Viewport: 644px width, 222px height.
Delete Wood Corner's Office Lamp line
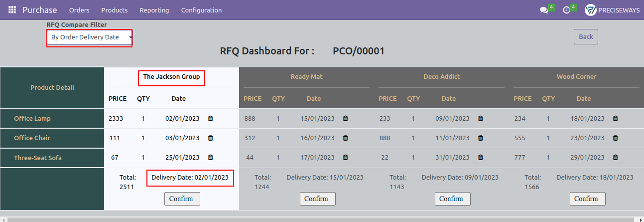point(616,119)
